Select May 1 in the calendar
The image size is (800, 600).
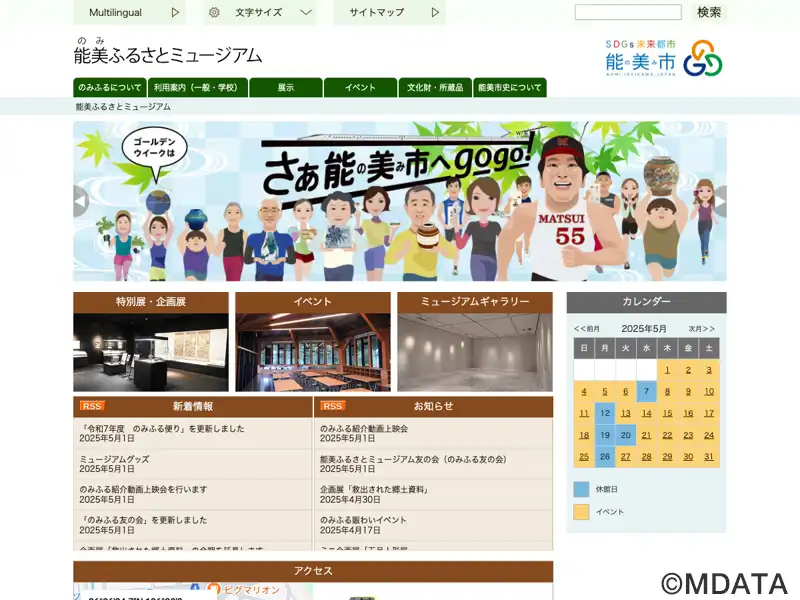(x=667, y=370)
